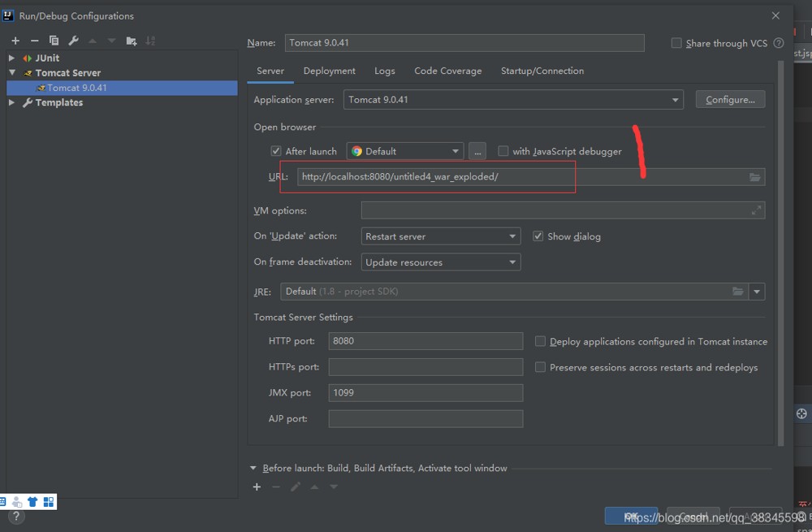The width and height of the screenshot is (812, 532).
Task: Switch to the Startup/Connection tab
Action: tap(542, 71)
